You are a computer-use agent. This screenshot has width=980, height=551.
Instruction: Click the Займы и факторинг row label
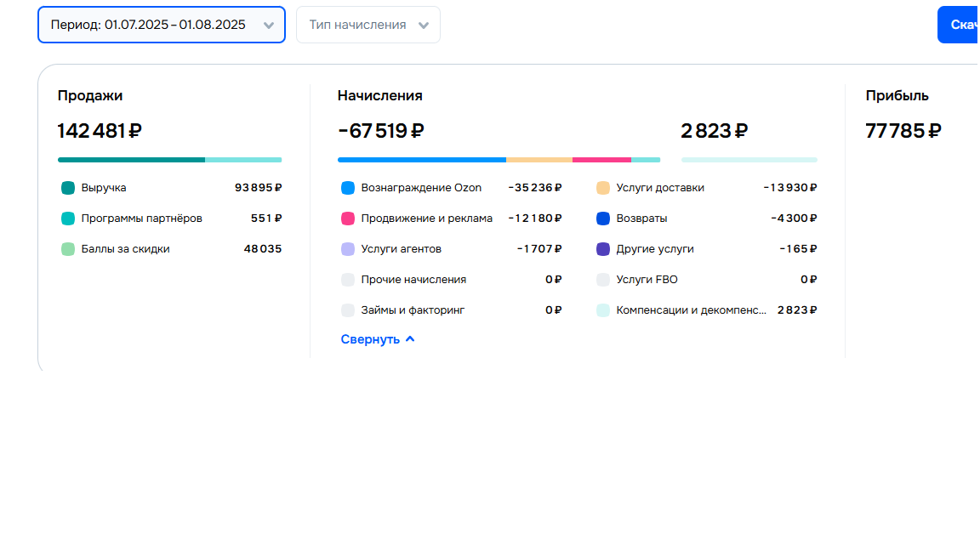click(413, 310)
